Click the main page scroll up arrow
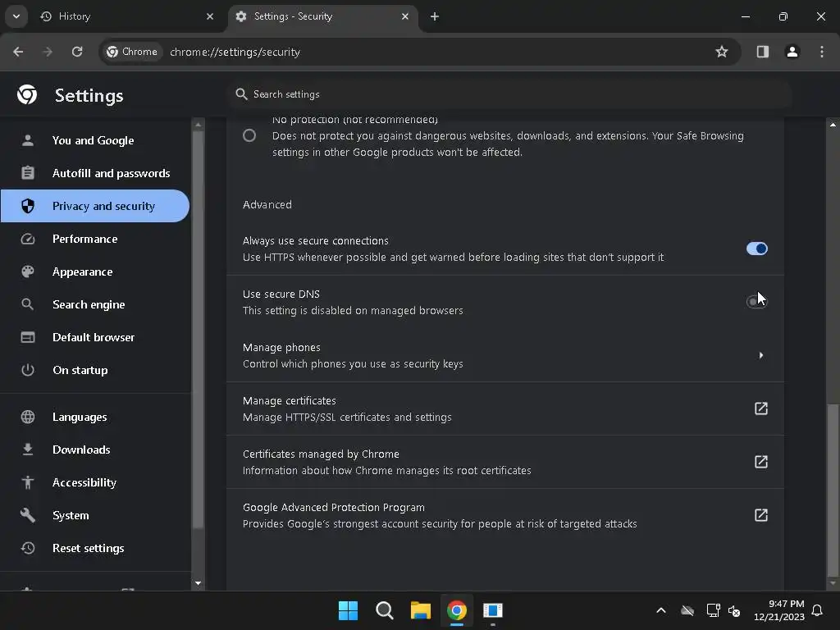This screenshot has width=840, height=630. pos(833,125)
